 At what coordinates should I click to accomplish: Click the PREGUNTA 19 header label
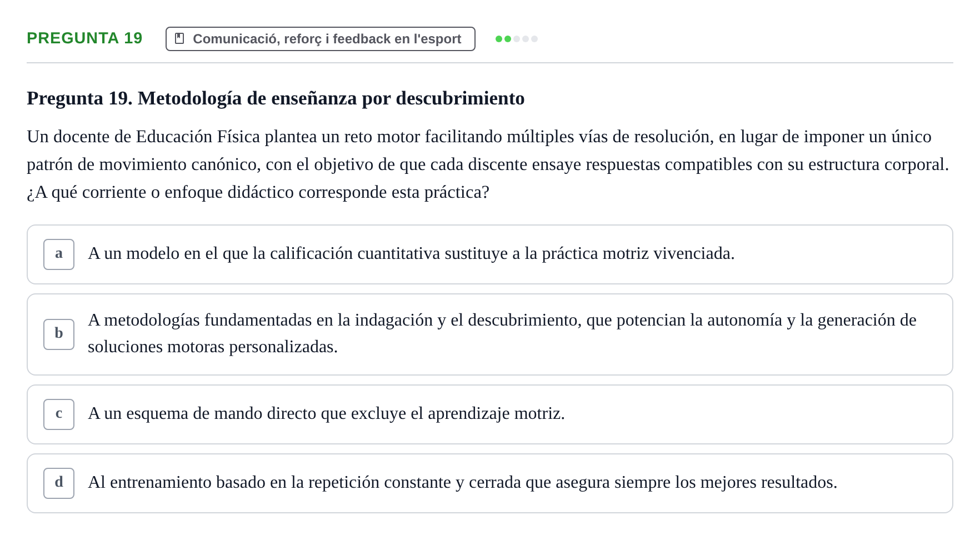pyautogui.click(x=84, y=38)
